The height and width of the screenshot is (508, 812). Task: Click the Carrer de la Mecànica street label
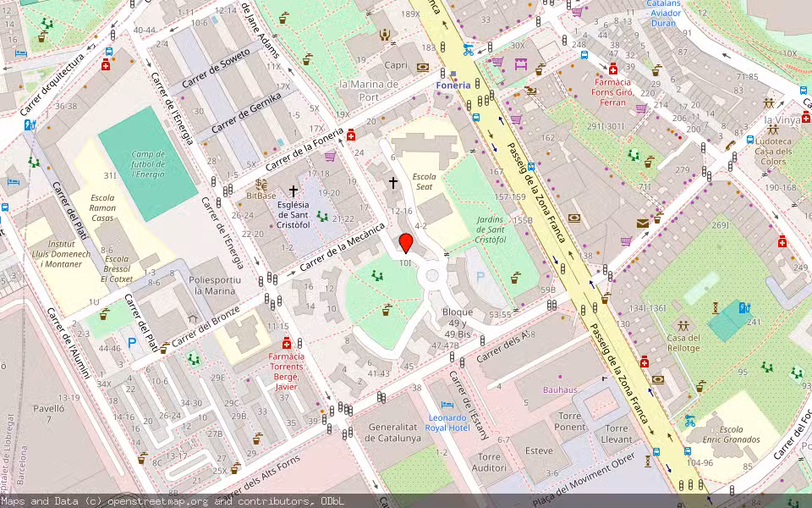(343, 246)
